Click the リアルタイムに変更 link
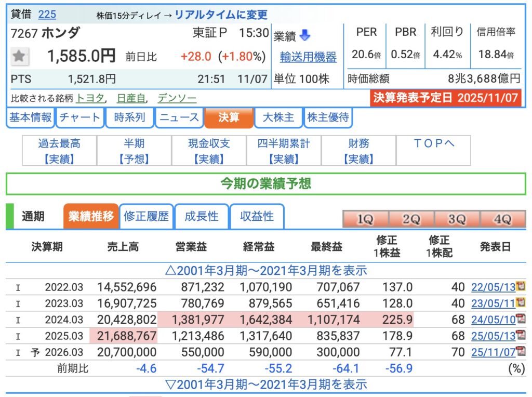 point(221,15)
